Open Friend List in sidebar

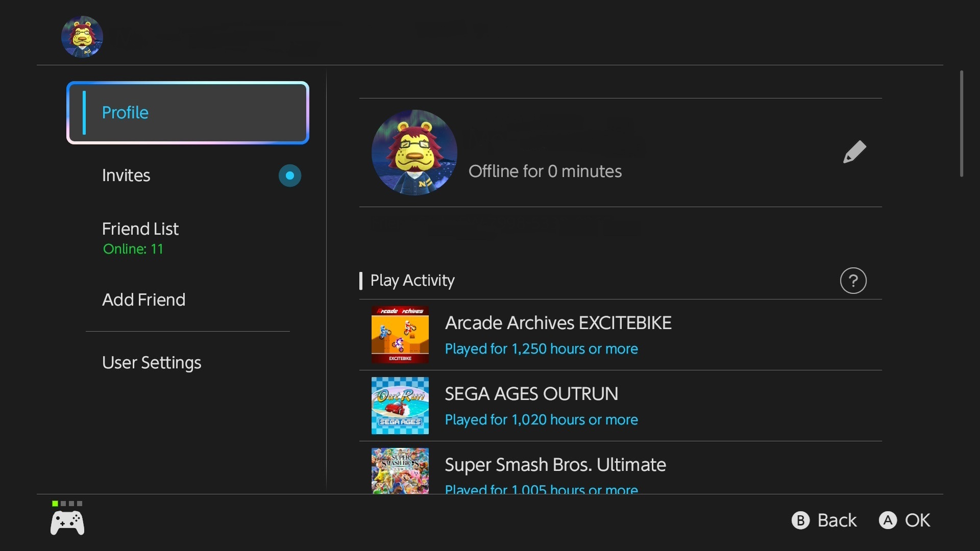click(x=140, y=229)
